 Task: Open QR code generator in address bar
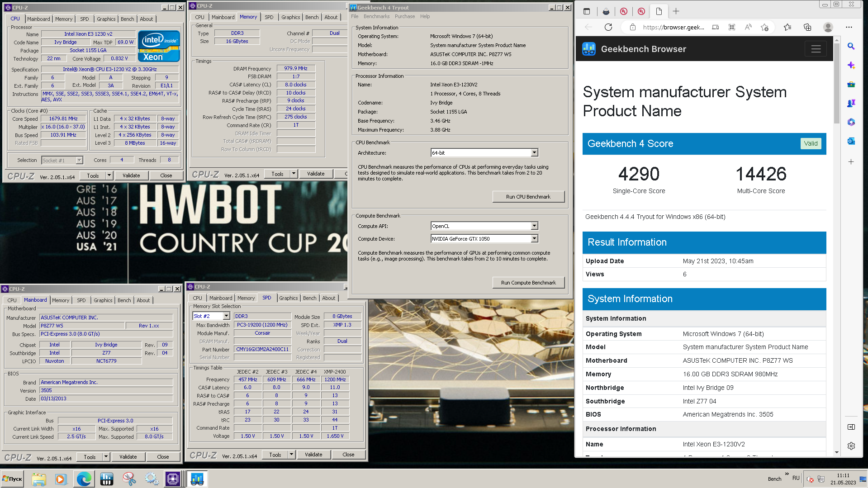732,27
